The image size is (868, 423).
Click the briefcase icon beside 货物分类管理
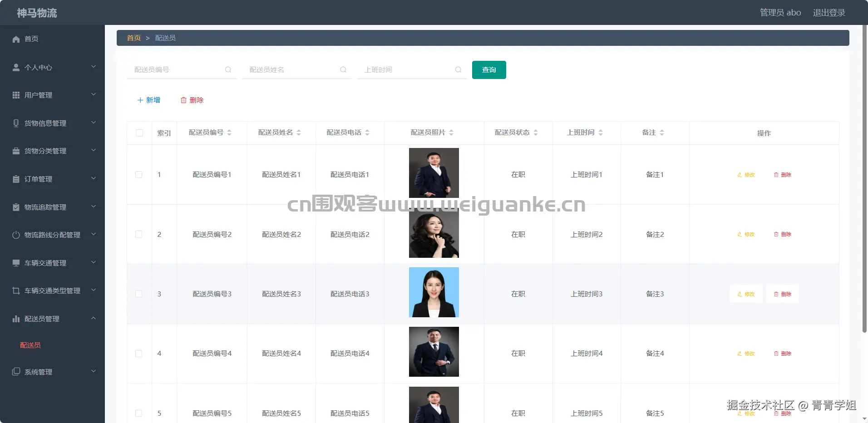16,151
